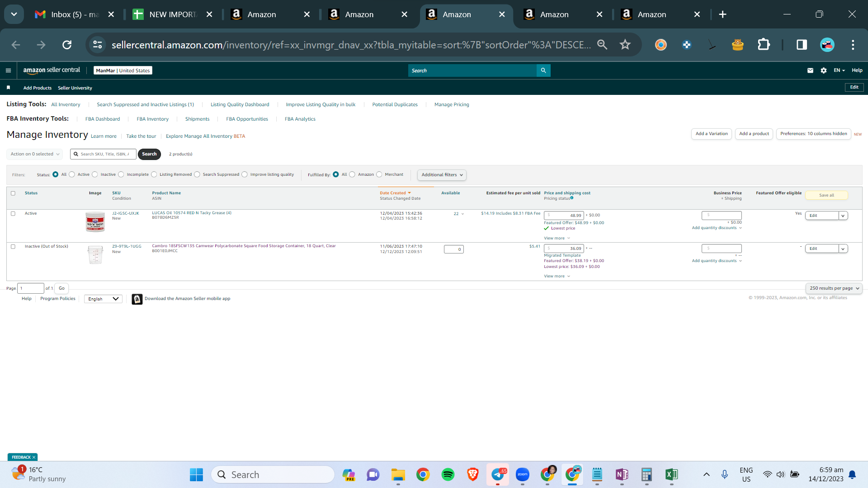Toggle the browser side panel icon
The height and width of the screenshot is (488, 868).
point(802,45)
